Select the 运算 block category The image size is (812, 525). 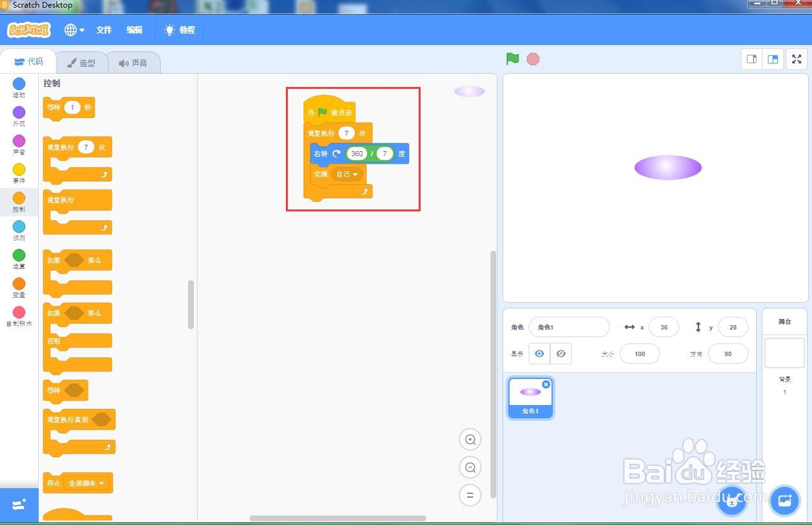[19, 259]
